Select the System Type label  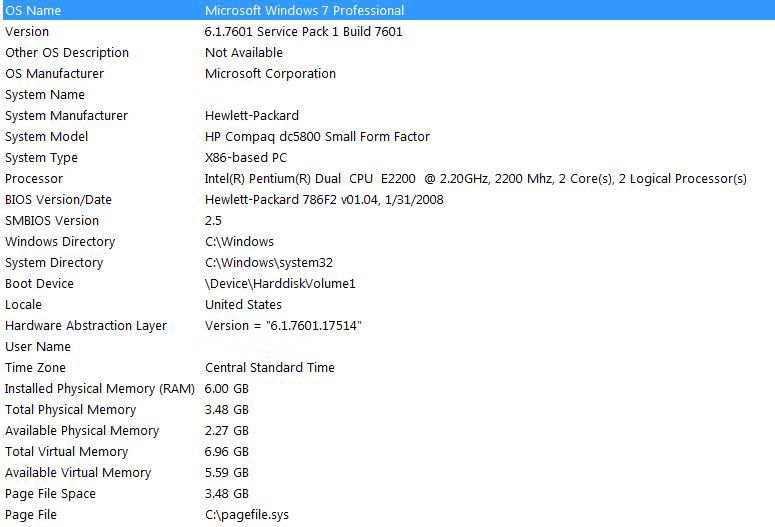click(42, 158)
